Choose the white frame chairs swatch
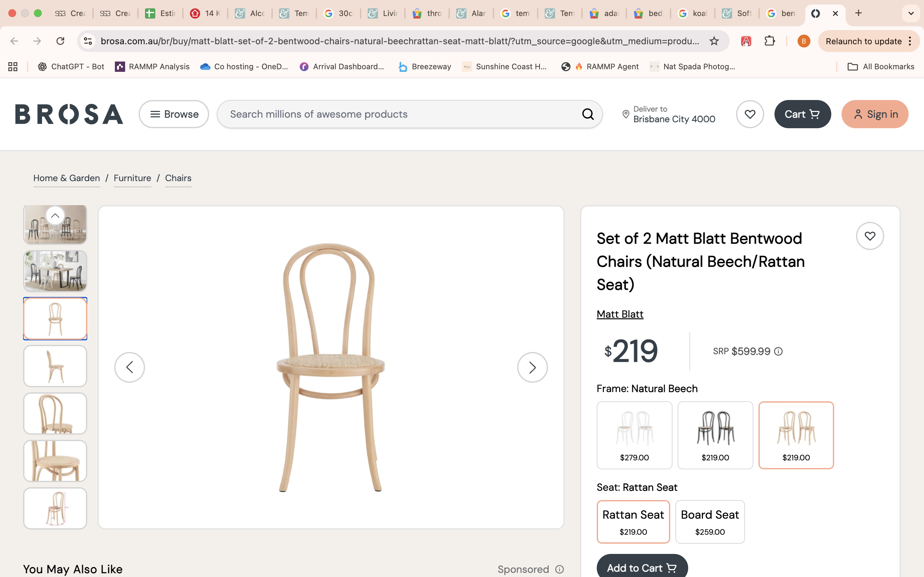The height and width of the screenshot is (577, 924). pyautogui.click(x=634, y=435)
